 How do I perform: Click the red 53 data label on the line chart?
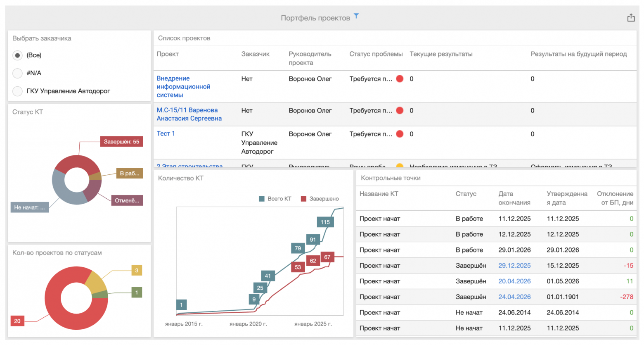[x=298, y=267]
